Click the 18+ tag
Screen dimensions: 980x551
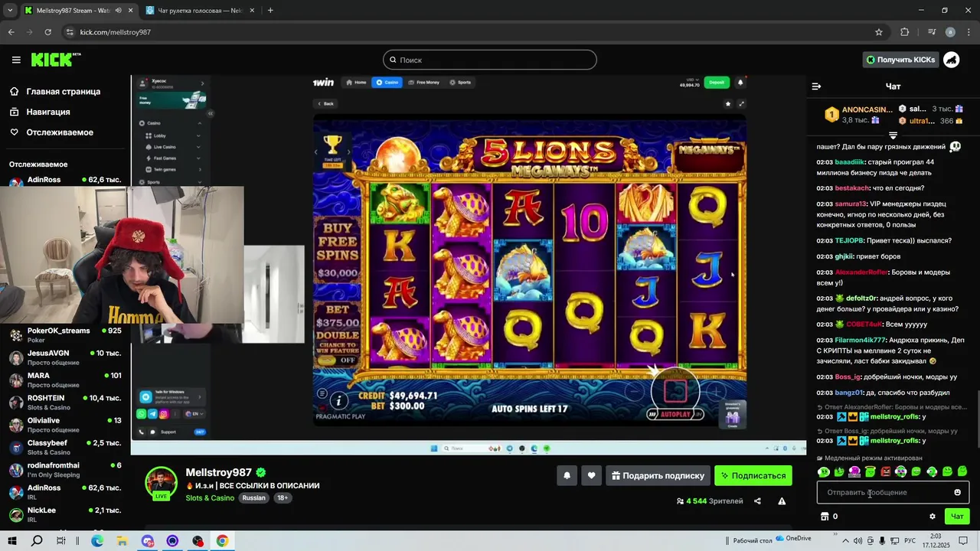(x=282, y=498)
